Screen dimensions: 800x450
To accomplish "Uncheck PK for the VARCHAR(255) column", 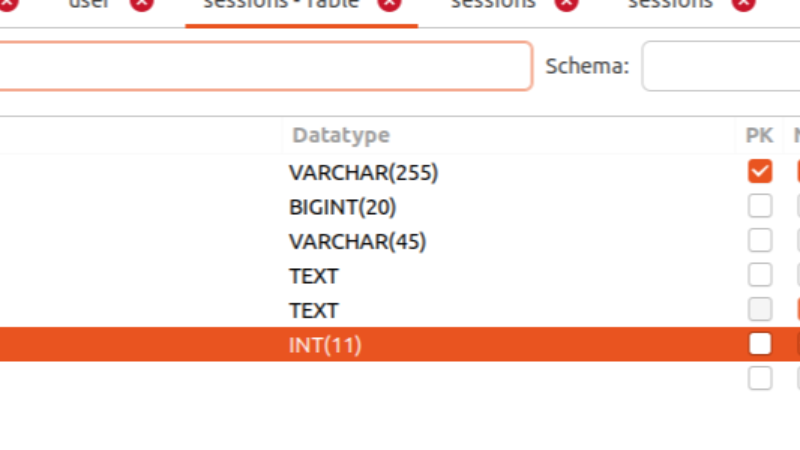I will (760, 172).
